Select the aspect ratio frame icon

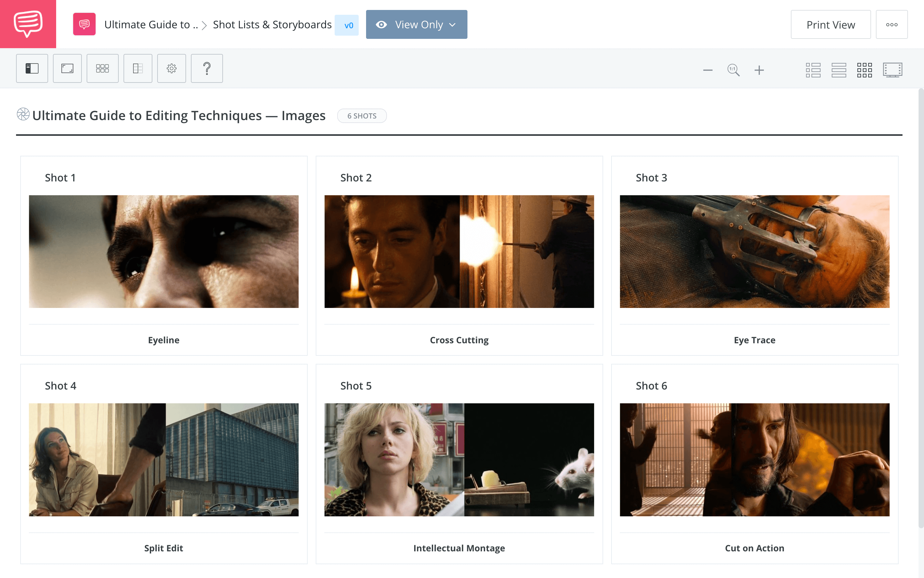pos(67,68)
